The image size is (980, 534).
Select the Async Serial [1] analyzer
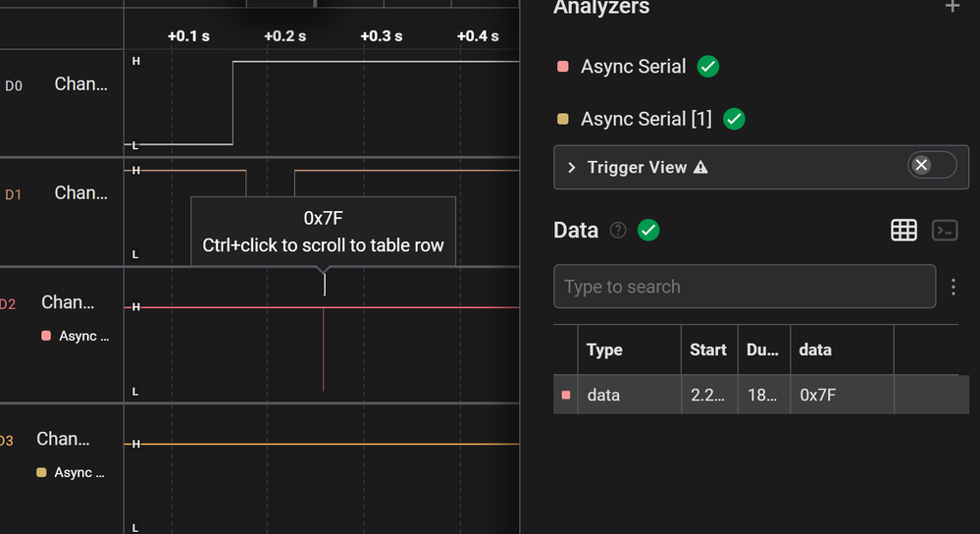click(645, 119)
